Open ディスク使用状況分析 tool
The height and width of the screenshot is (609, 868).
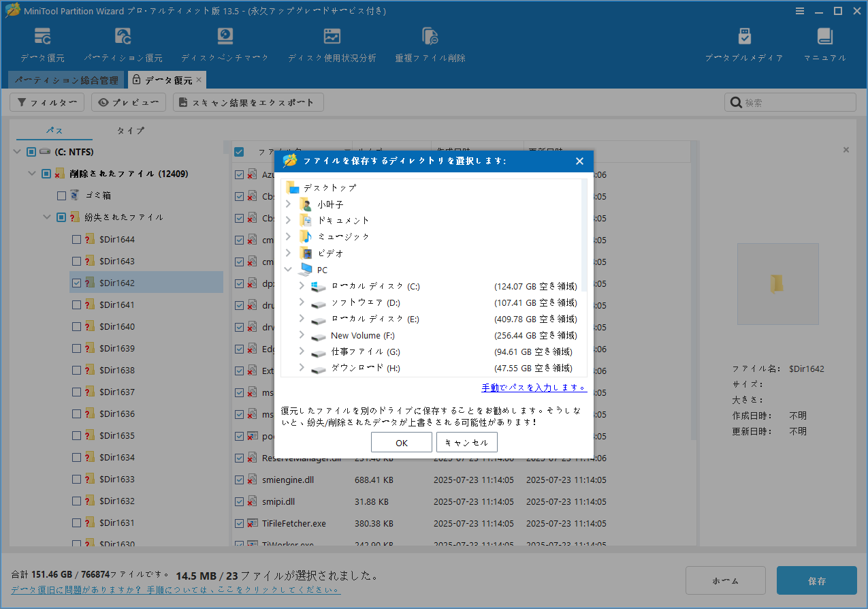coord(332,43)
